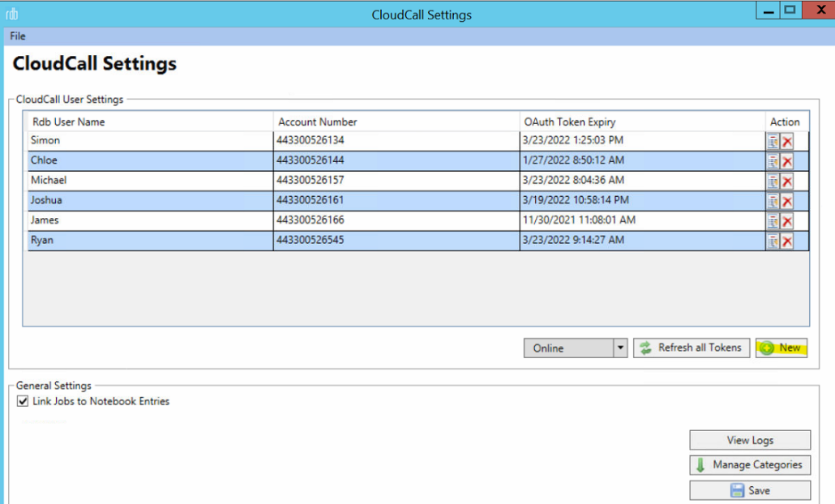
Task: Edit Michael's CloudCall user entry icon
Action: pos(773,182)
